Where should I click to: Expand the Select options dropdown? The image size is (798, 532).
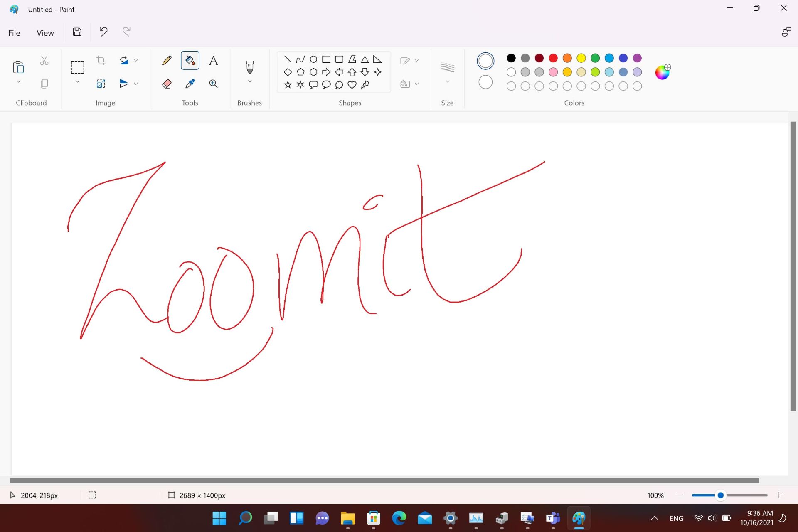click(x=77, y=82)
